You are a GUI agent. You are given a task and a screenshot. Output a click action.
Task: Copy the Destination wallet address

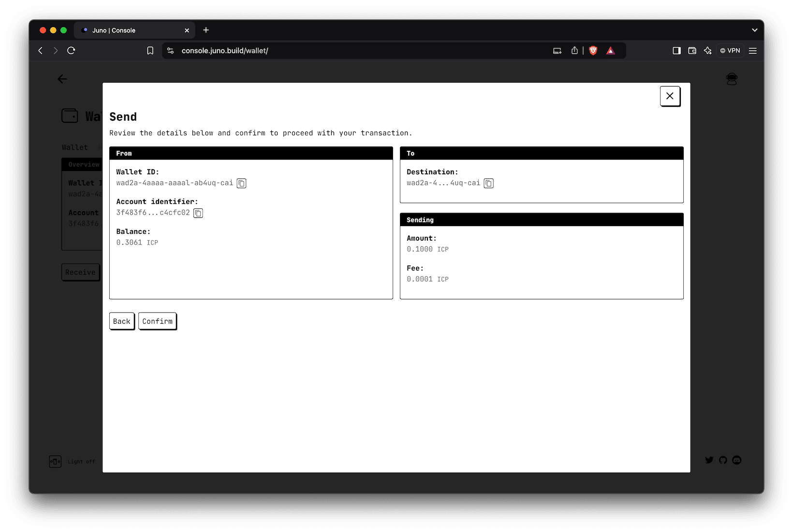point(488,183)
